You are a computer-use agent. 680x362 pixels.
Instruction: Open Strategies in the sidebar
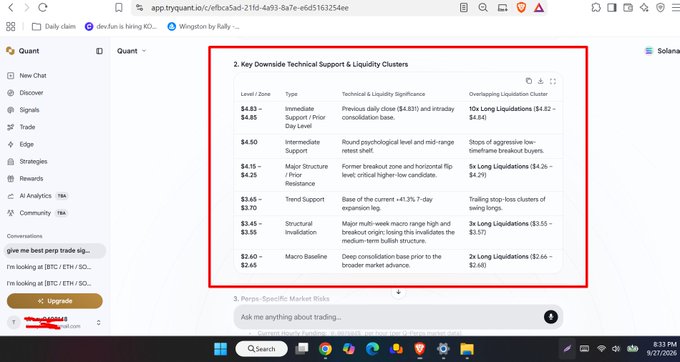click(27, 161)
